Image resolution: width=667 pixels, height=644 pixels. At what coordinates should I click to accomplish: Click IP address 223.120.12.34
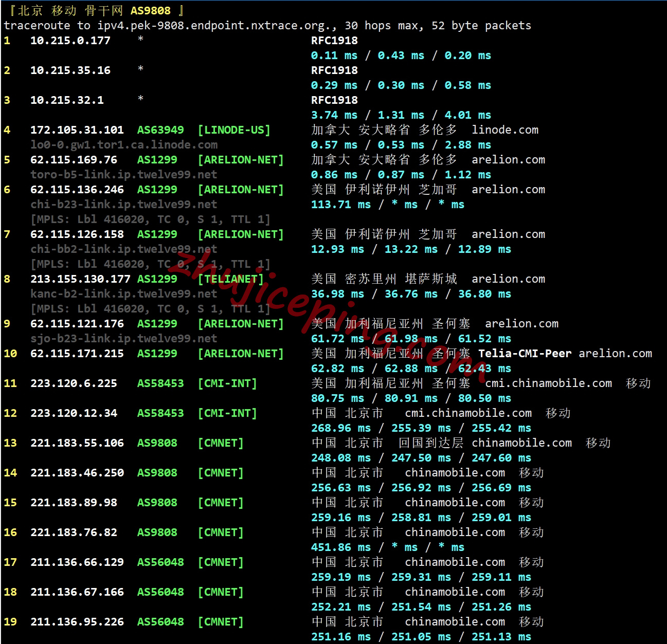coord(74,413)
